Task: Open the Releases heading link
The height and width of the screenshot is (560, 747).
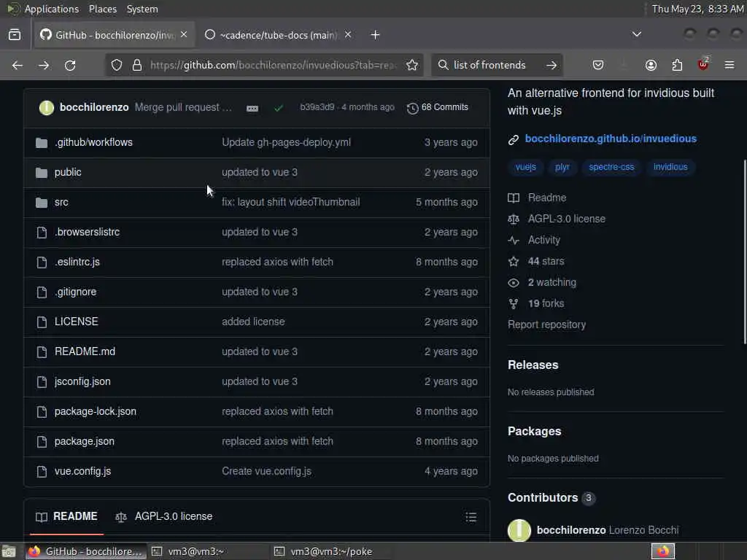Action: tap(533, 365)
